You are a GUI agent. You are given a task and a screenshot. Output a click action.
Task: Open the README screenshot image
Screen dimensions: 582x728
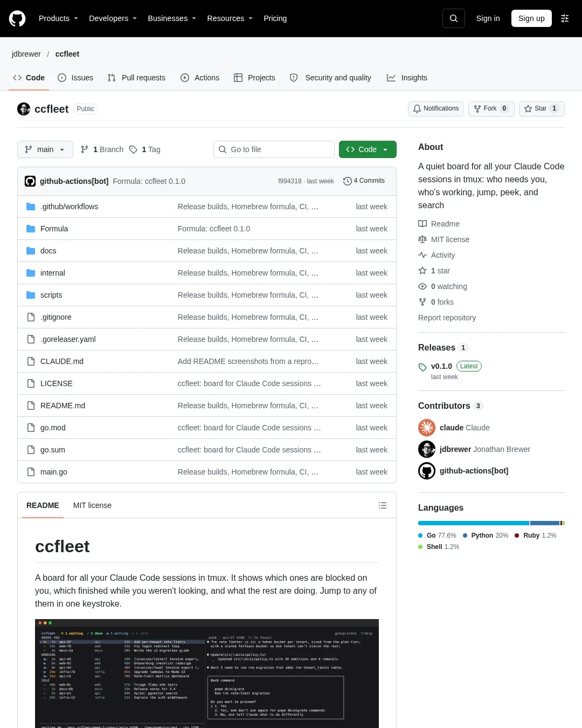point(207,674)
